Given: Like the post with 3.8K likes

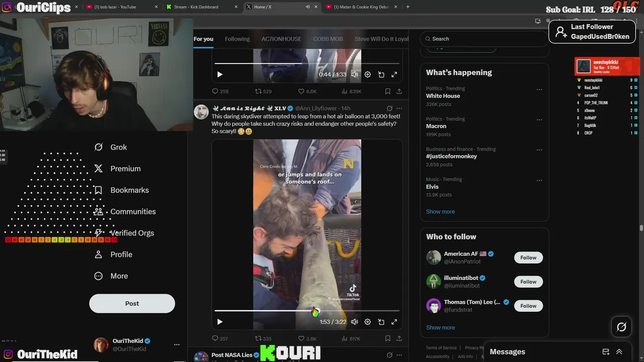Looking at the screenshot, I should [x=307, y=339].
